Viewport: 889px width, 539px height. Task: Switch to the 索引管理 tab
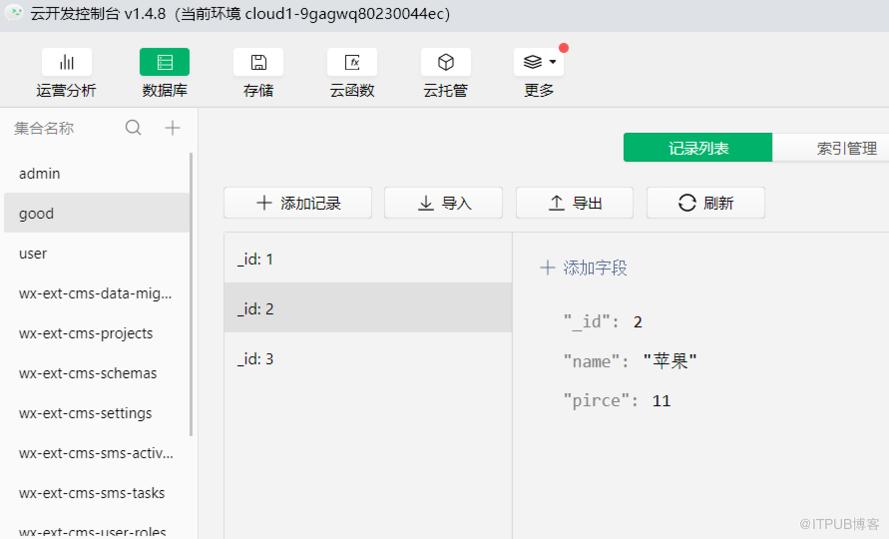[x=831, y=148]
